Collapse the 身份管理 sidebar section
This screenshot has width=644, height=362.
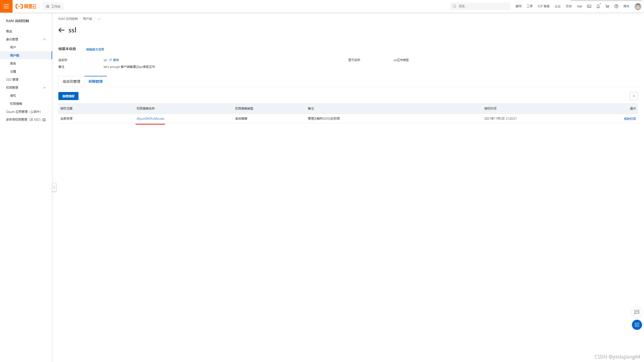point(45,39)
